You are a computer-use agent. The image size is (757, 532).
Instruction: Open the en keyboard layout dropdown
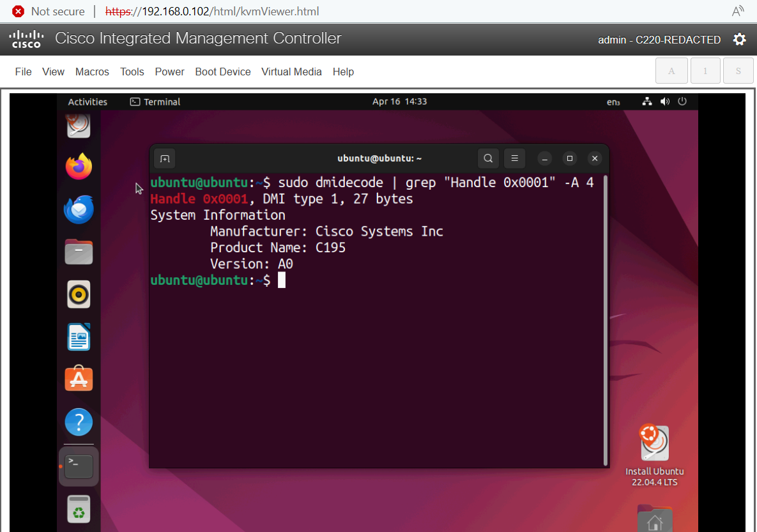(613, 102)
